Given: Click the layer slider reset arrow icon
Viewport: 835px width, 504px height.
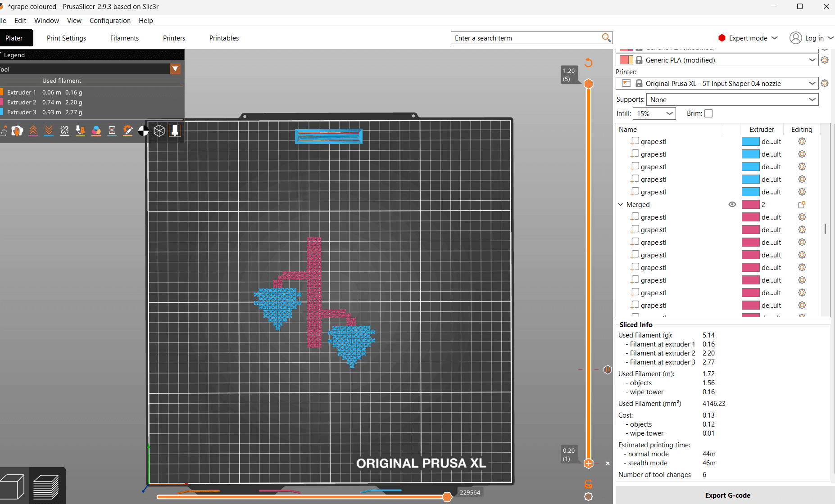Looking at the screenshot, I should tap(588, 63).
